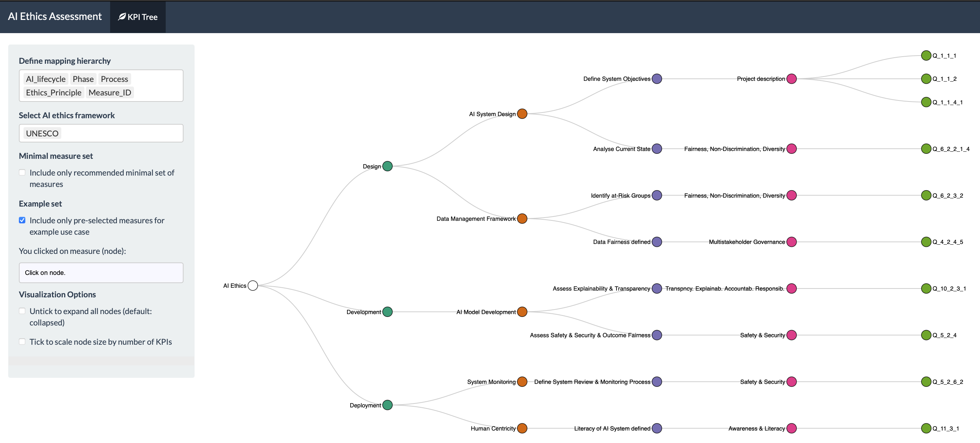Click the pink Project description node
The image size is (980, 443).
(791, 79)
